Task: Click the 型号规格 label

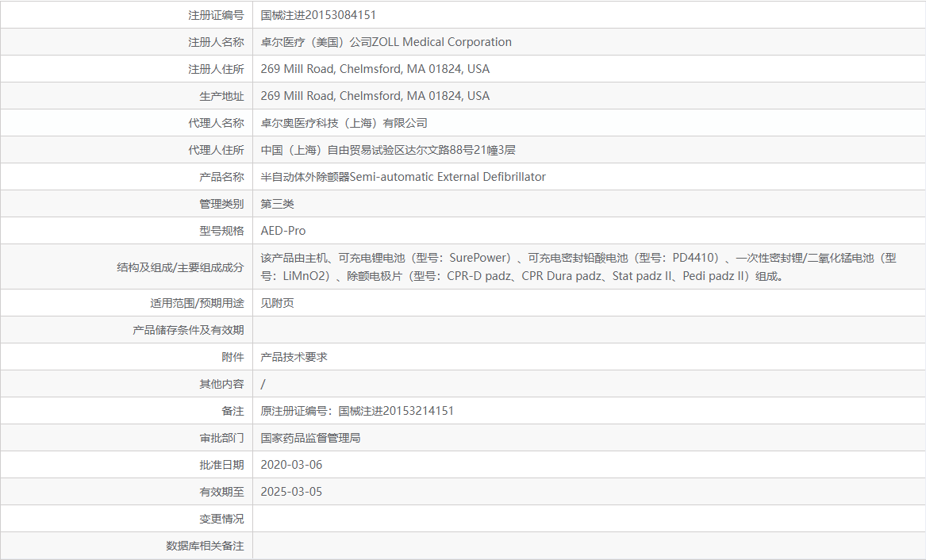Action: tap(221, 231)
